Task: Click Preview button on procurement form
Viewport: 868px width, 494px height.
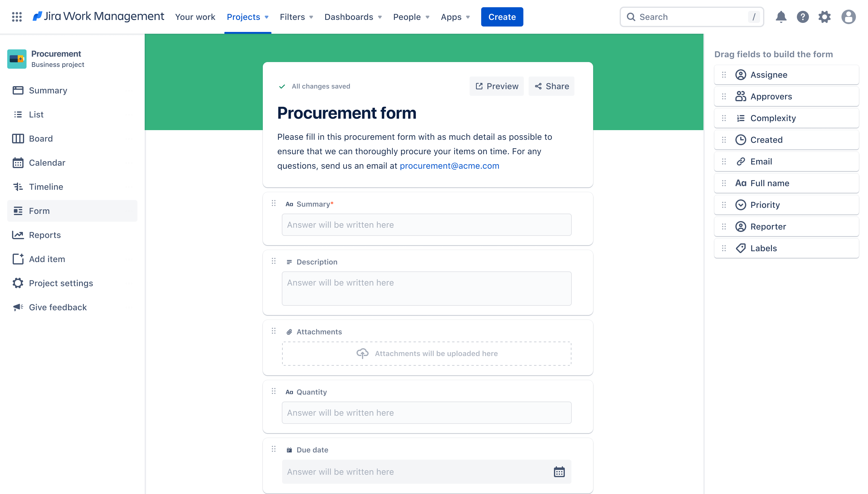Action: 497,86
